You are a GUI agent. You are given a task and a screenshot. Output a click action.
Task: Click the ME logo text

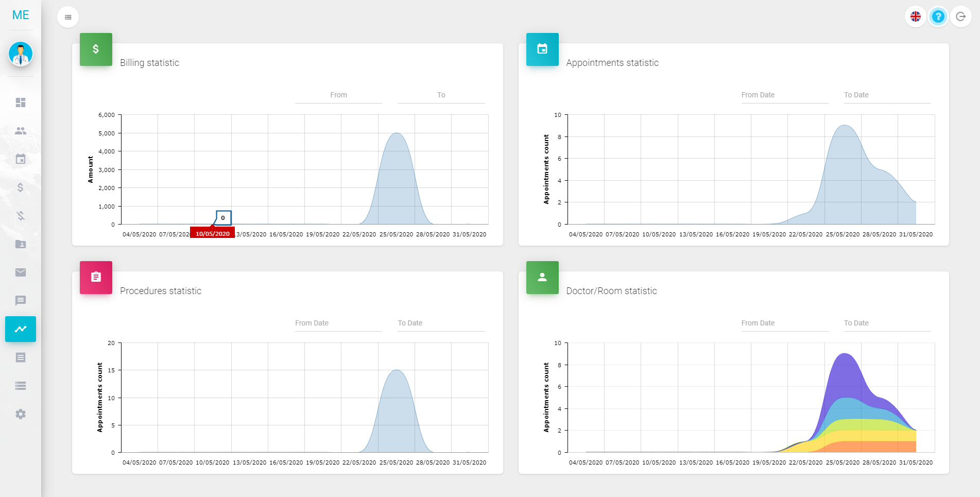pyautogui.click(x=21, y=15)
